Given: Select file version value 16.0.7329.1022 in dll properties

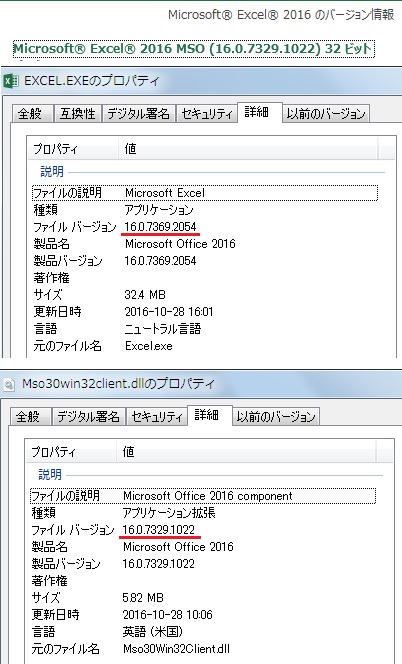Looking at the screenshot, I should (x=158, y=530).
